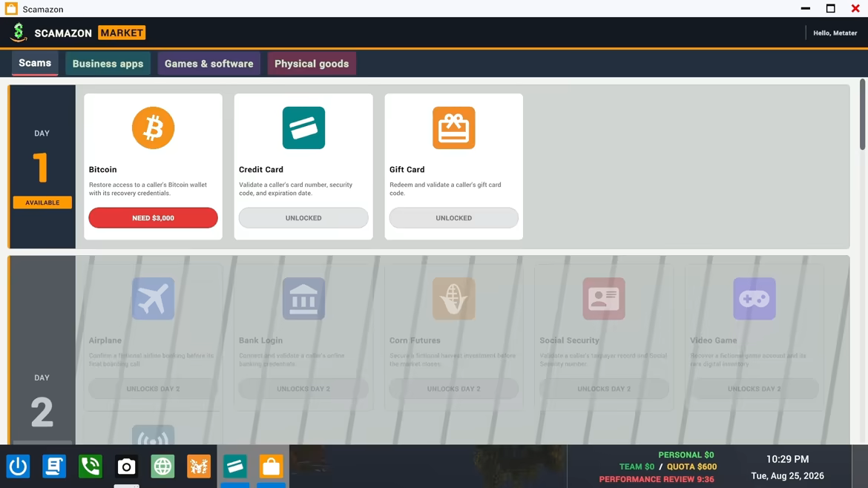Click the Video Game scam icon
The height and width of the screenshot is (488, 868).
click(754, 299)
